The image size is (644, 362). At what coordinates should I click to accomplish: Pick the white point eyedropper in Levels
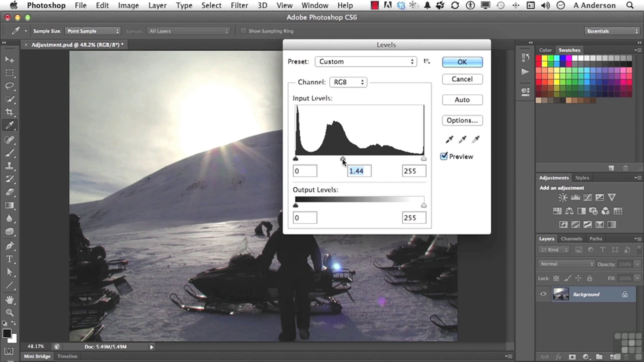tap(475, 139)
